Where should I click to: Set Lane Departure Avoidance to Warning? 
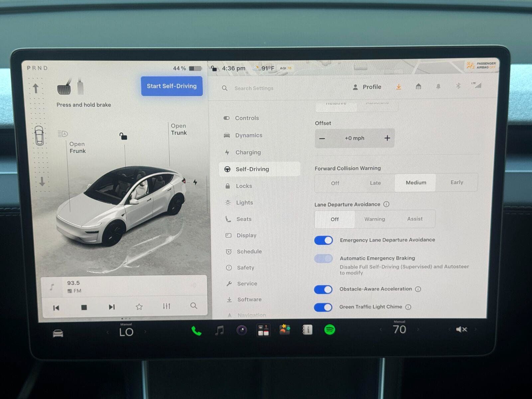pyautogui.click(x=375, y=219)
